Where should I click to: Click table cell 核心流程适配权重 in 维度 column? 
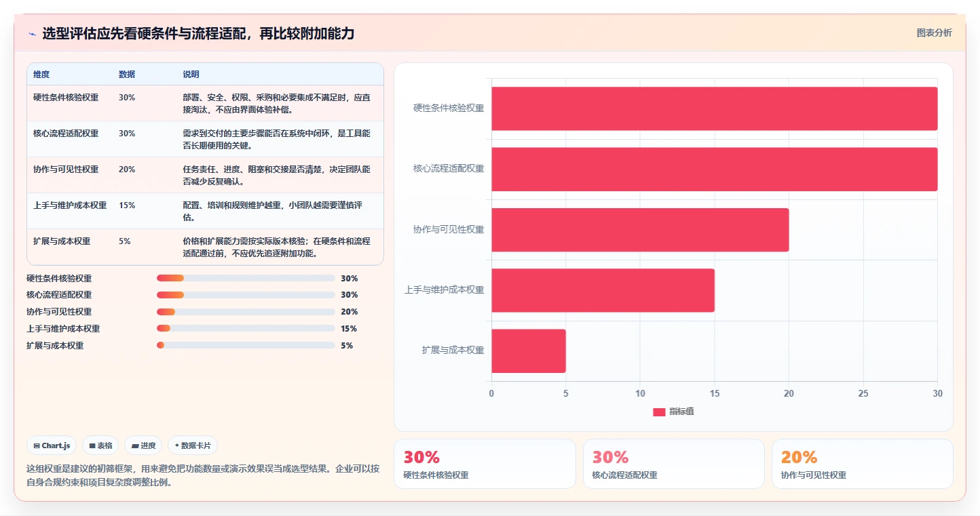[x=66, y=133]
